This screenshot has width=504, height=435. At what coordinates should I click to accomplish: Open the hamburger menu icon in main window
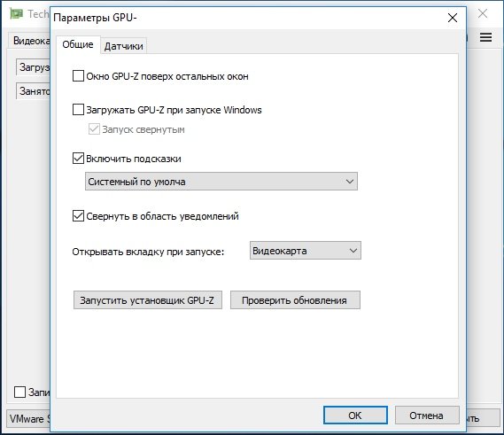(485, 37)
